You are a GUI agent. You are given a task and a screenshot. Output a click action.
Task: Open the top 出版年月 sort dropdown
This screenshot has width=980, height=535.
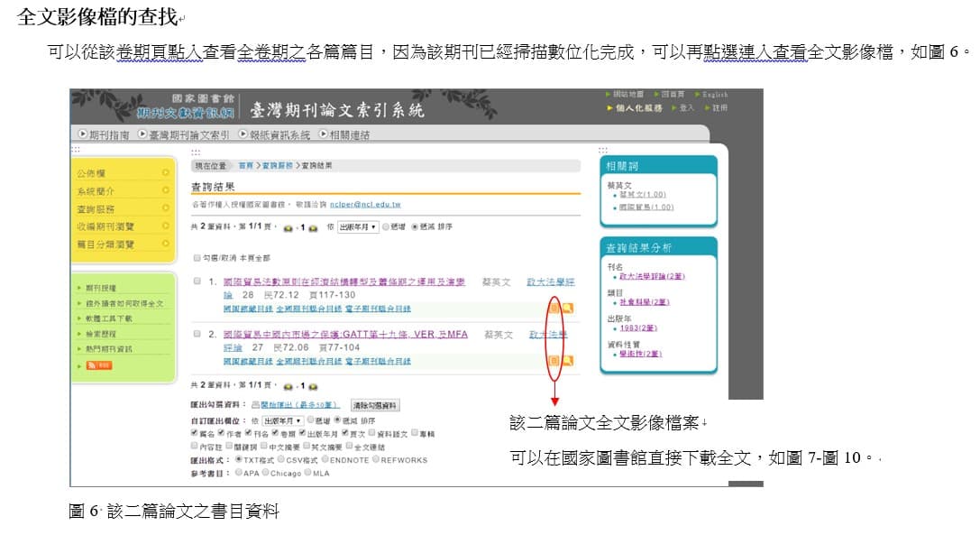[358, 227]
